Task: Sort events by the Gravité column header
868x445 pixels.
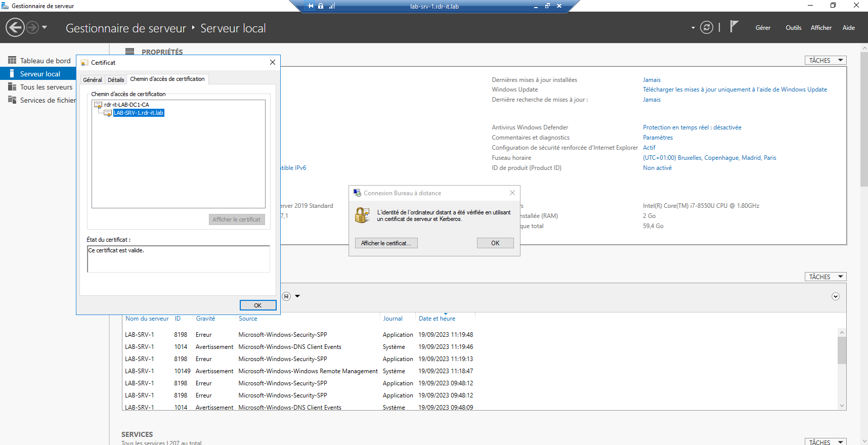Action: (x=205, y=319)
